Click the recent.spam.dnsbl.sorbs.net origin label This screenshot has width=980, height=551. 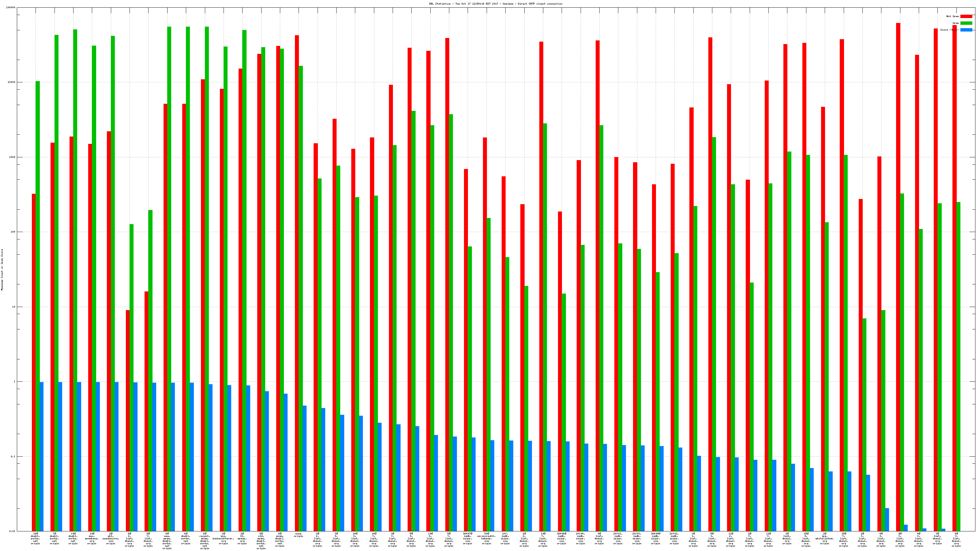click(205, 541)
